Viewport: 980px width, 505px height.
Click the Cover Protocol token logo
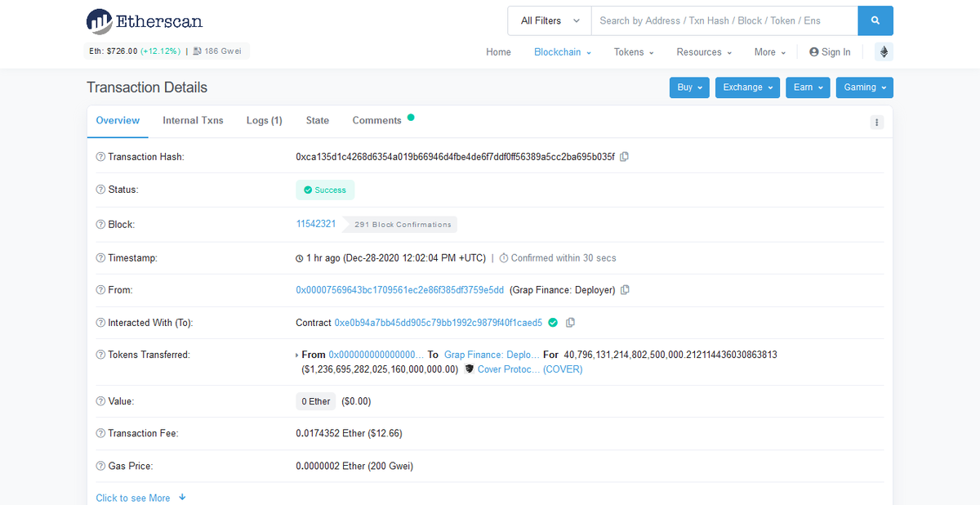pos(469,369)
